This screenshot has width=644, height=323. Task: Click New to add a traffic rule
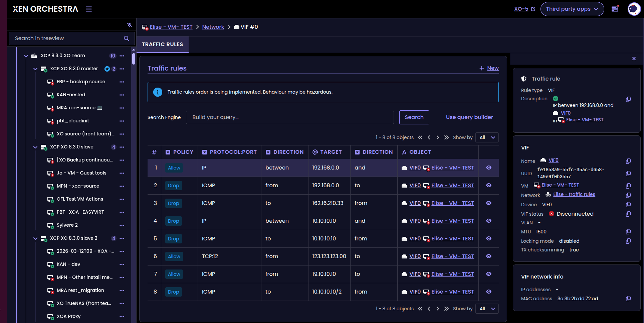pyautogui.click(x=489, y=68)
